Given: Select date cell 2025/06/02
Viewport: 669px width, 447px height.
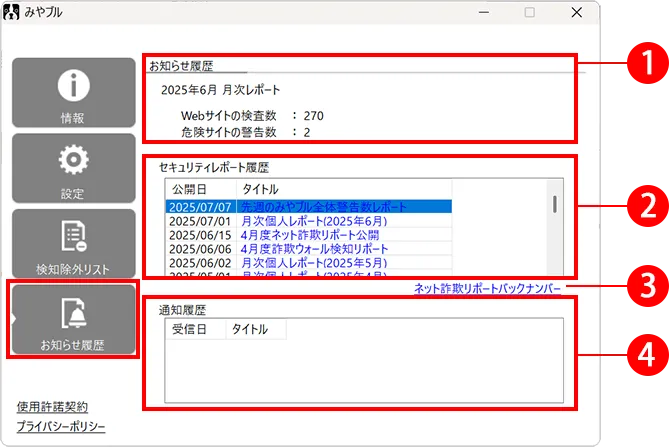Looking at the screenshot, I should 200,263.
